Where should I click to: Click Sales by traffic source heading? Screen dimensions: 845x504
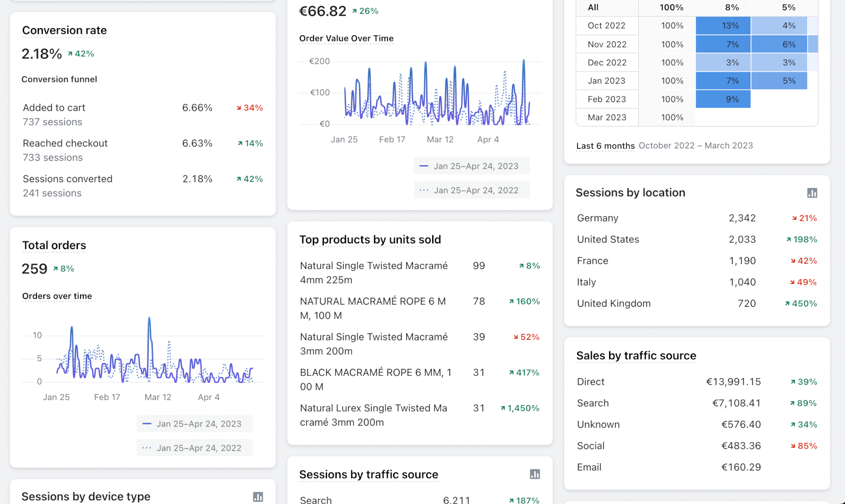(636, 356)
